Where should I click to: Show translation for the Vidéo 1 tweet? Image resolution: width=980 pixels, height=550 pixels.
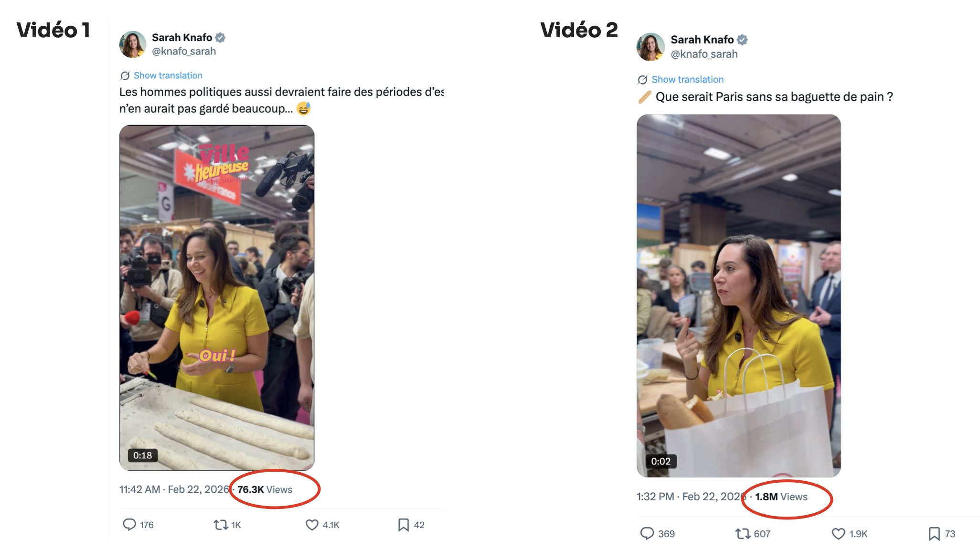[x=168, y=75]
